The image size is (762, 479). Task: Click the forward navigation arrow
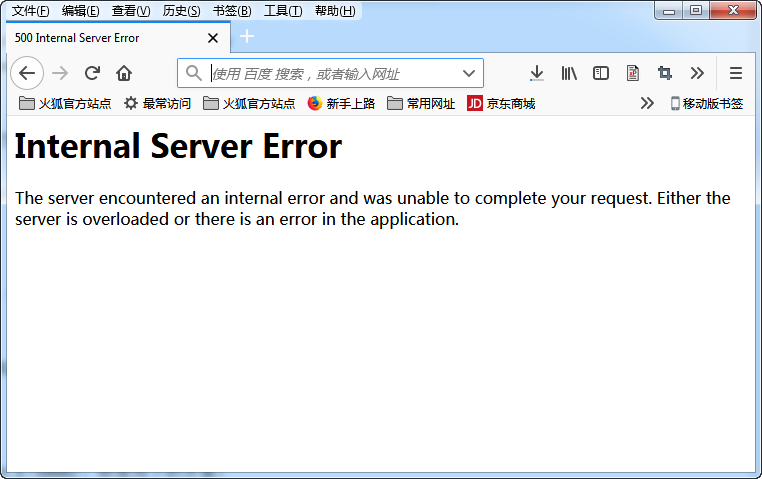(60, 73)
